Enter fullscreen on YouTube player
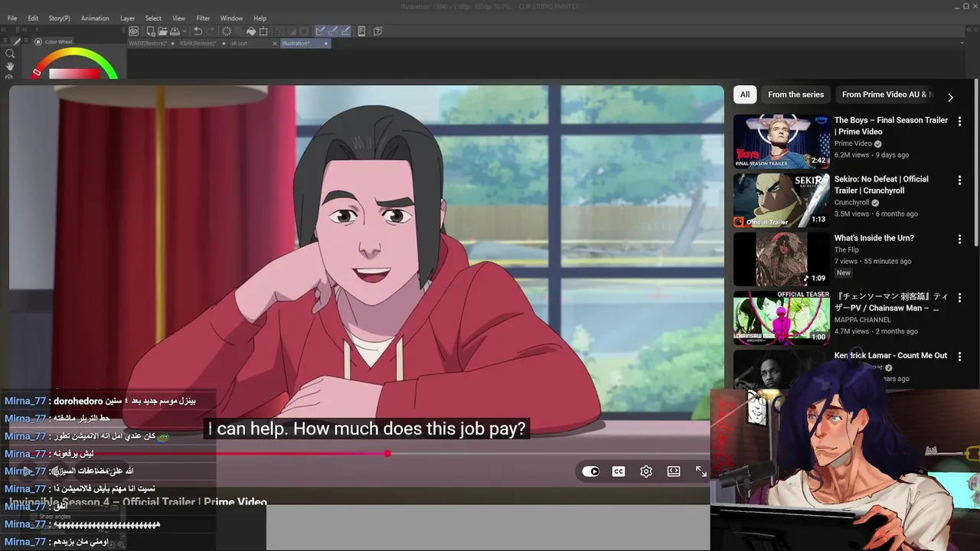Screen dimensions: 980x551 point(701,471)
